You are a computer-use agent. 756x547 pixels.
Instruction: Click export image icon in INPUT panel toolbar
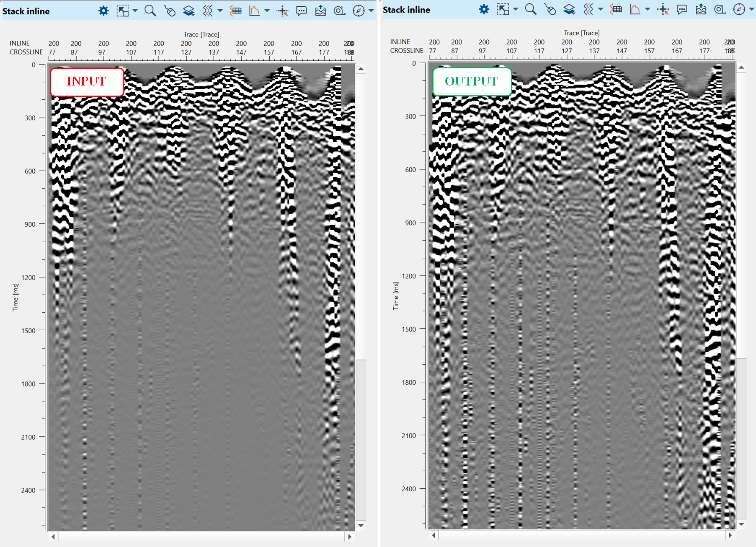point(320,11)
